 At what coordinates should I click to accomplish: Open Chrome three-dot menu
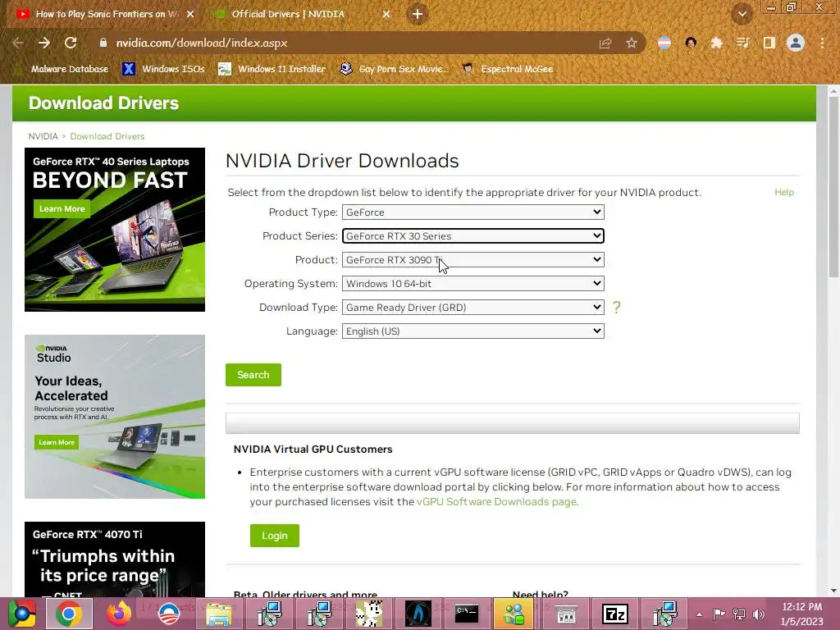822,43
